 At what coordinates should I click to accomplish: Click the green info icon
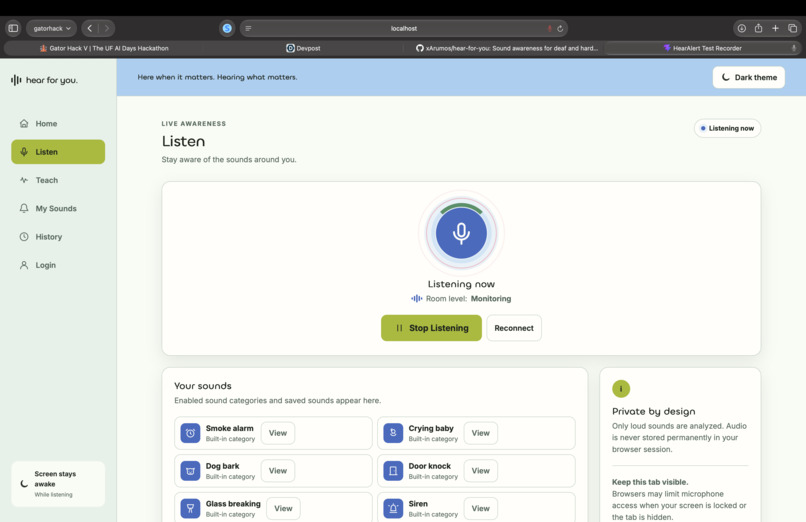[621, 388]
